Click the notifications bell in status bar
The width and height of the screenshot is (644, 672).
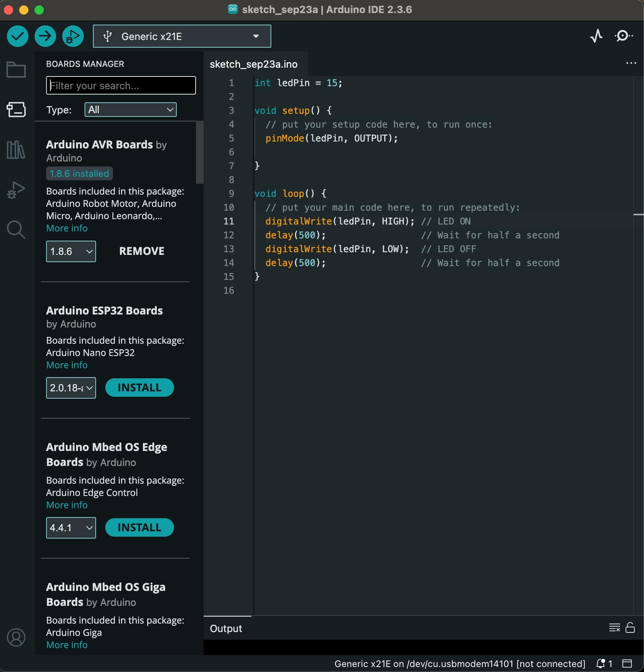pos(601,664)
